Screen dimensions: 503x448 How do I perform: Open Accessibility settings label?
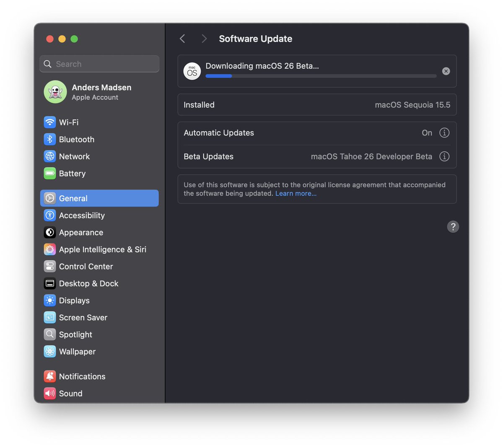(82, 215)
